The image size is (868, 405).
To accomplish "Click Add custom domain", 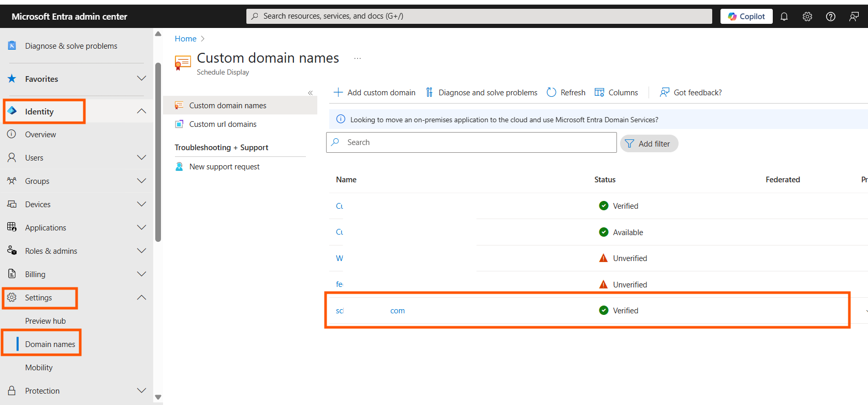I will pos(375,93).
